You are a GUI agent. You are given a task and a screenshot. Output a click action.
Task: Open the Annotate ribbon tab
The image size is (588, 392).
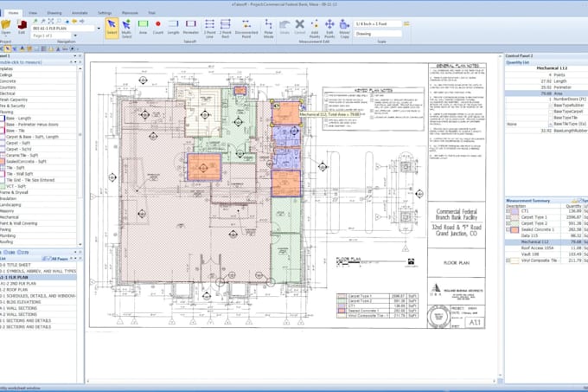80,13
